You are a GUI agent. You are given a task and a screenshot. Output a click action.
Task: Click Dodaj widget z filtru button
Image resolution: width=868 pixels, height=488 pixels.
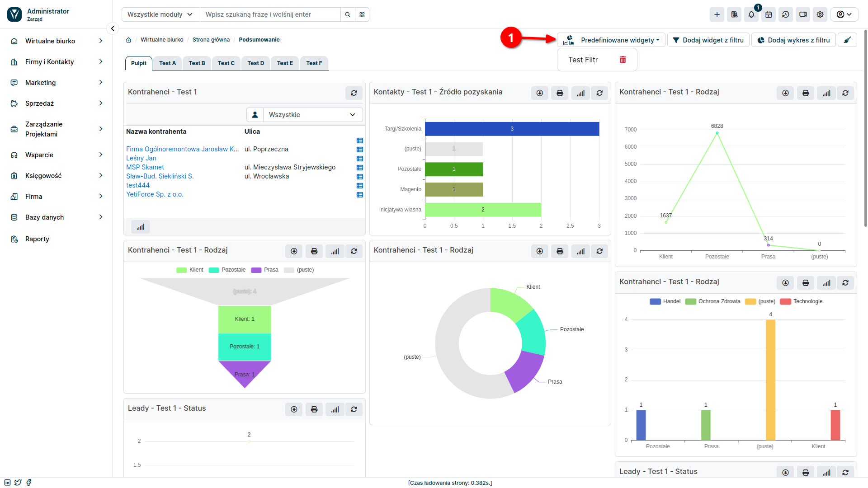pyautogui.click(x=708, y=40)
